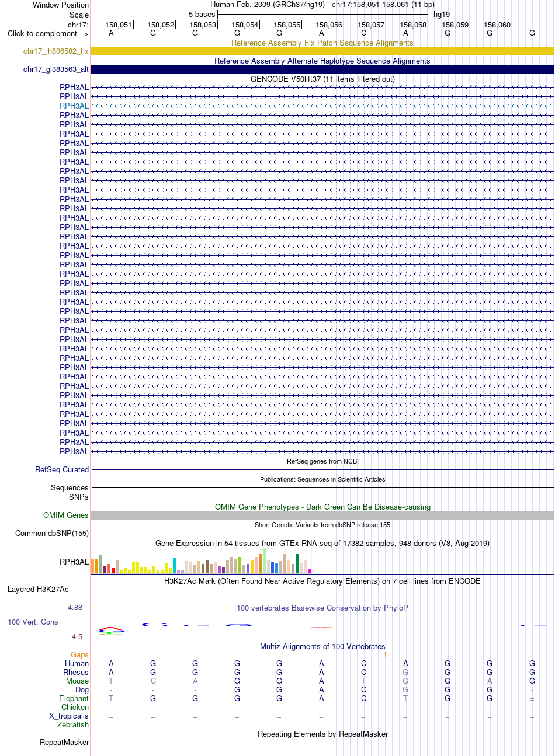Click the RefSeq Curated track label
Image resolution: width=555 pixels, height=756 pixels.
pyautogui.click(x=62, y=469)
